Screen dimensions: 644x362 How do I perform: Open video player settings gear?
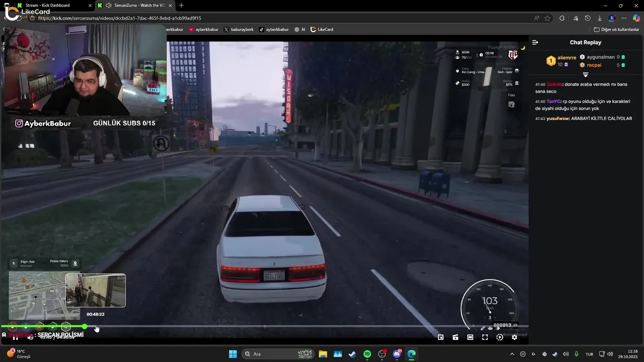click(514, 337)
